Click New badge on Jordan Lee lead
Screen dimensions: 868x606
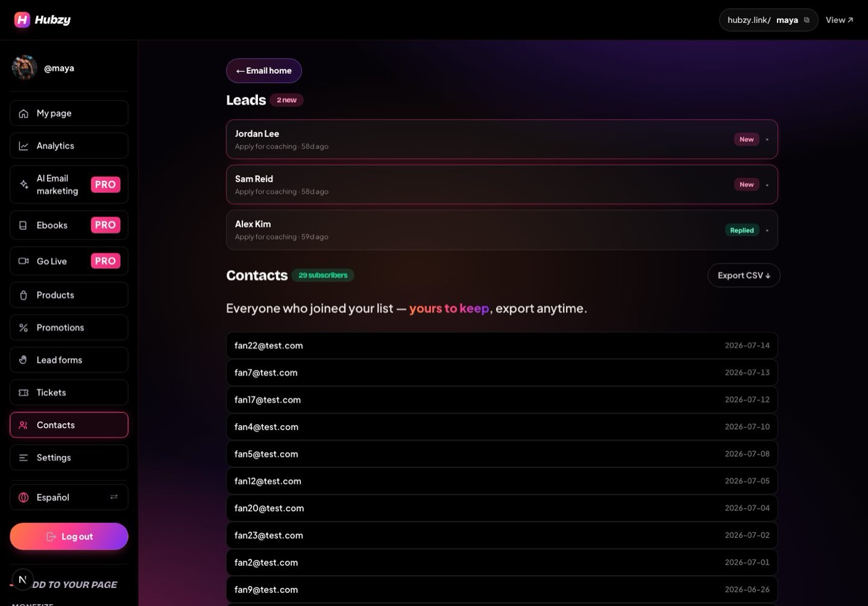746,139
